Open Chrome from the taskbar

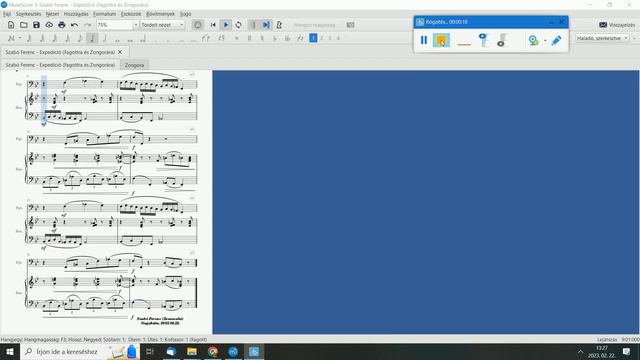click(212, 351)
